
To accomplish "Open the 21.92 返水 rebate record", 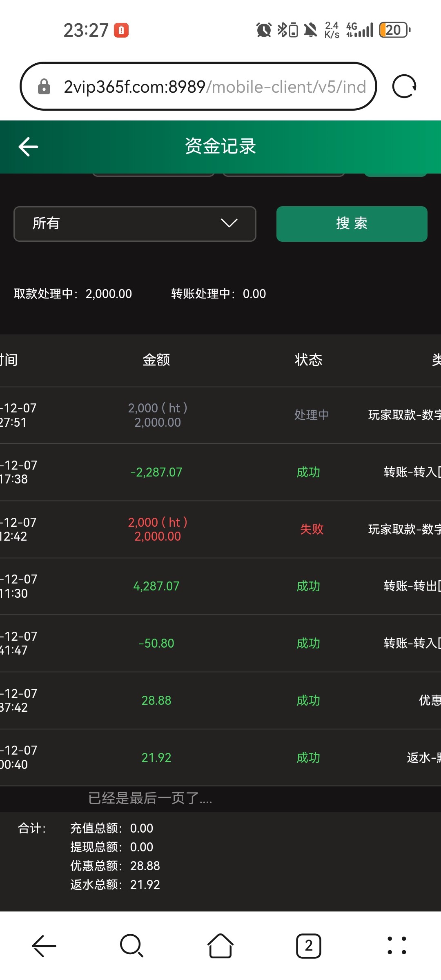I will coord(220,758).
